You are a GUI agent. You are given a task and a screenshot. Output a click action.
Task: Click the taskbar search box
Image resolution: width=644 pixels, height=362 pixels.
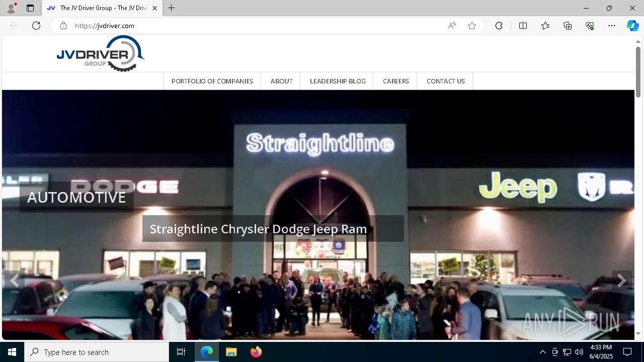tap(97, 352)
